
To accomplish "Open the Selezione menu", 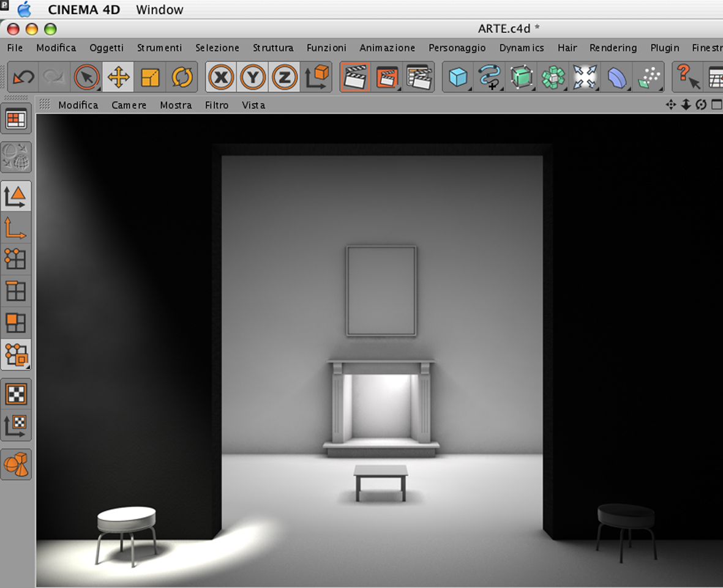I will pos(217,48).
